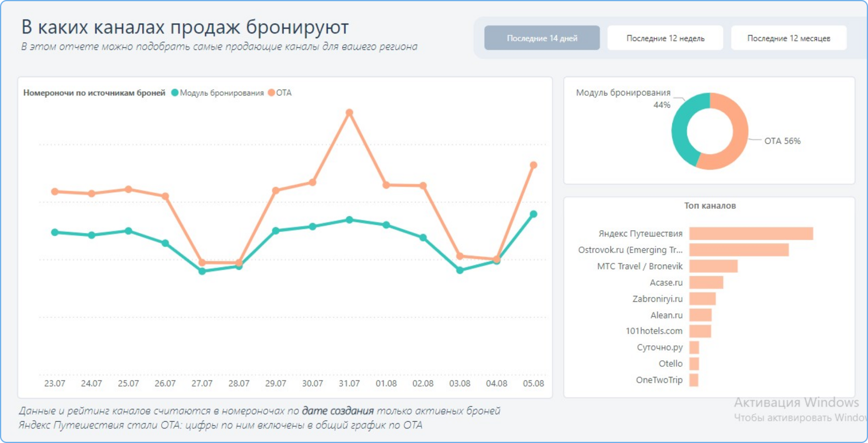
Task: Click the orange 'OTA' legend marker
Action: (x=271, y=93)
